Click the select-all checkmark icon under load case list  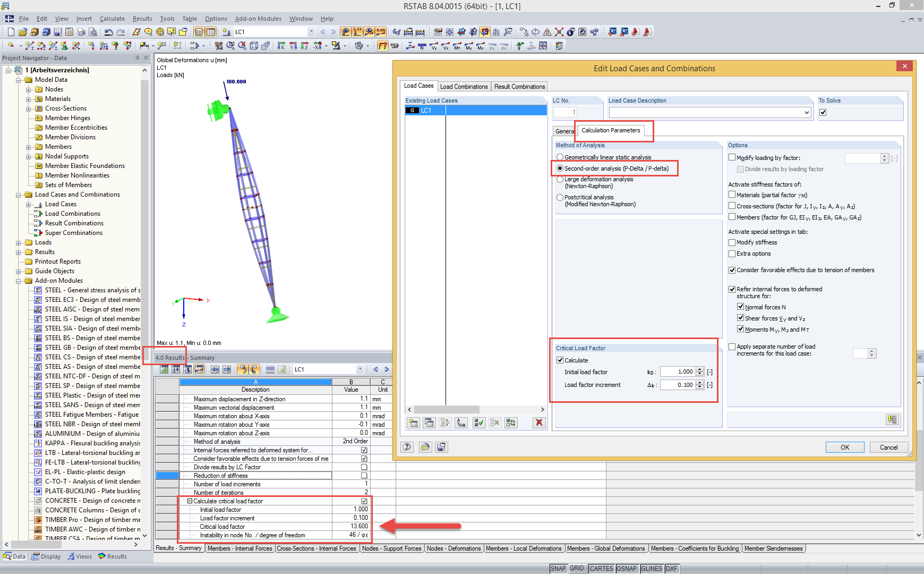tap(478, 423)
